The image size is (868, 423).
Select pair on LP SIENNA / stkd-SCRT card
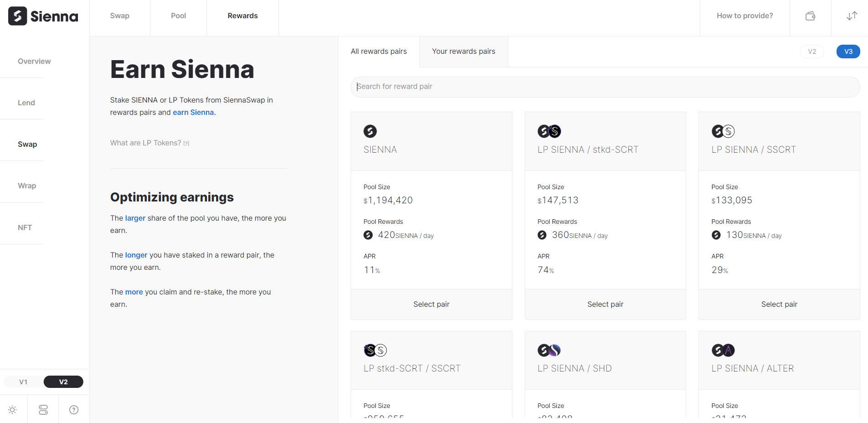click(x=605, y=304)
